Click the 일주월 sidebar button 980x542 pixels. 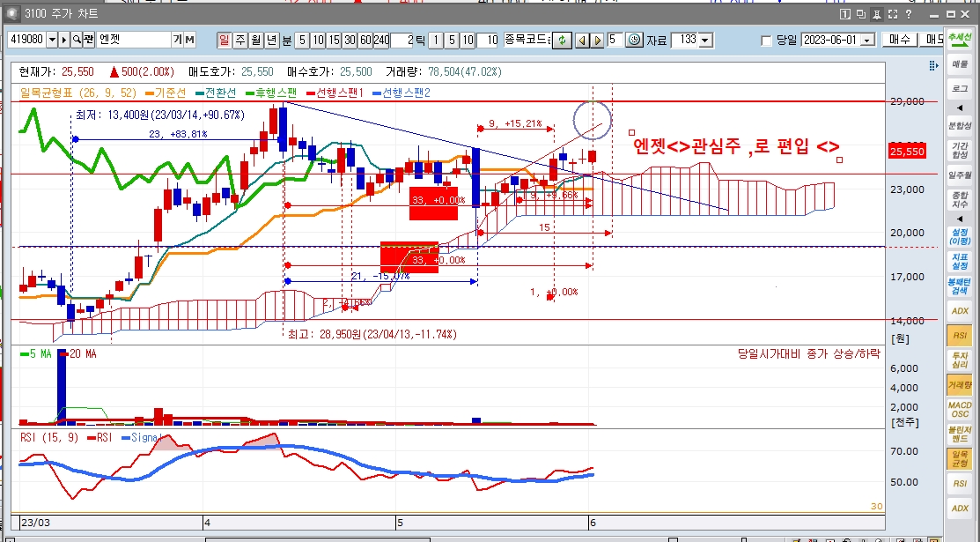(960, 175)
